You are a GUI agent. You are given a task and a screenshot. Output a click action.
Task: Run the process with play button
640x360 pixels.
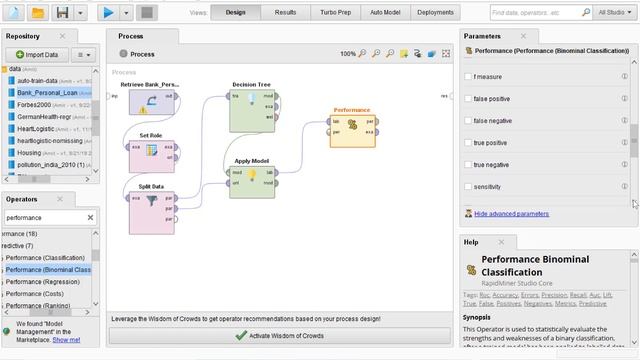point(108,13)
